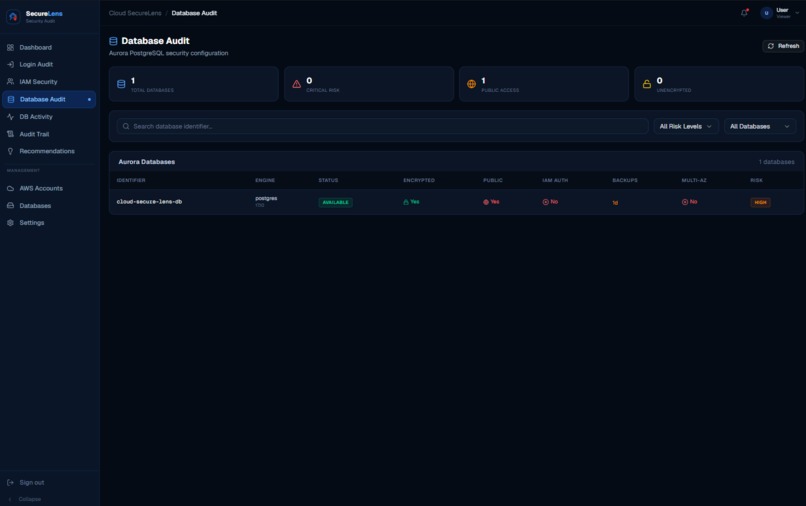
Task: Select Database Audit in sidebar
Action: (x=49, y=99)
